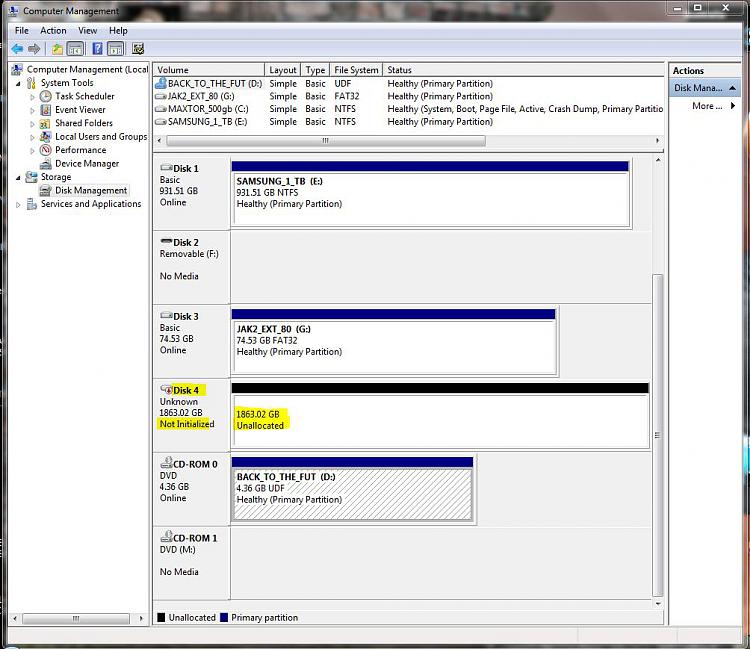The width and height of the screenshot is (750, 649).
Task: Expand the Task Scheduler node
Action: pos(33,97)
